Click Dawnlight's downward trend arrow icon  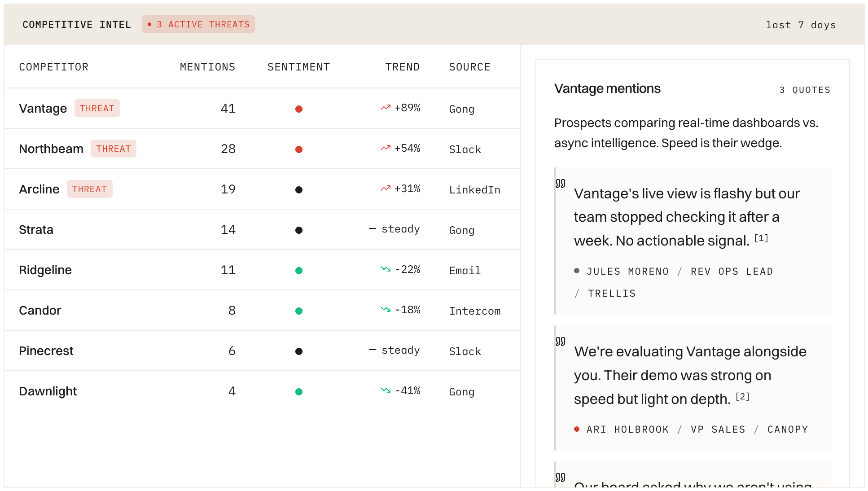(385, 390)
